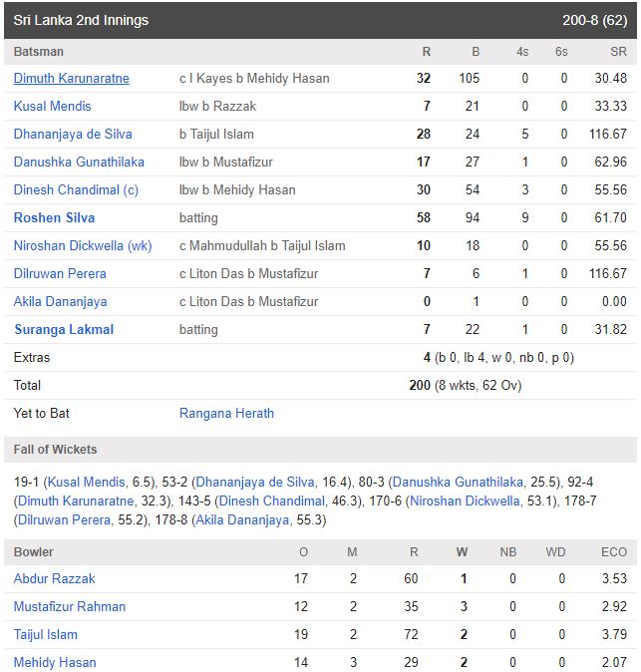Click Dilruwan Perera in batting table

[60, 273]
